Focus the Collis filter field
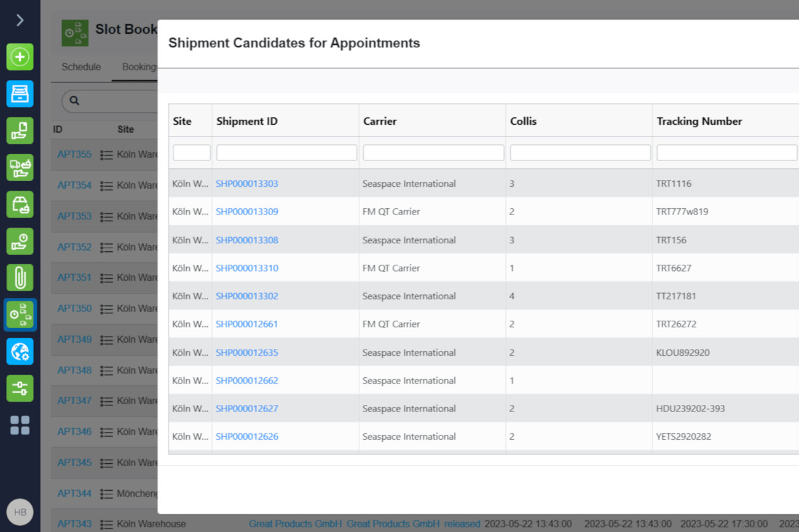 (580, 152)
